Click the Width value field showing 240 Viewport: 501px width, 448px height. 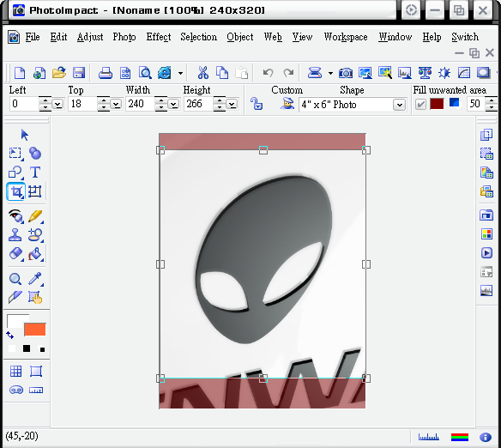pos(141,104)
